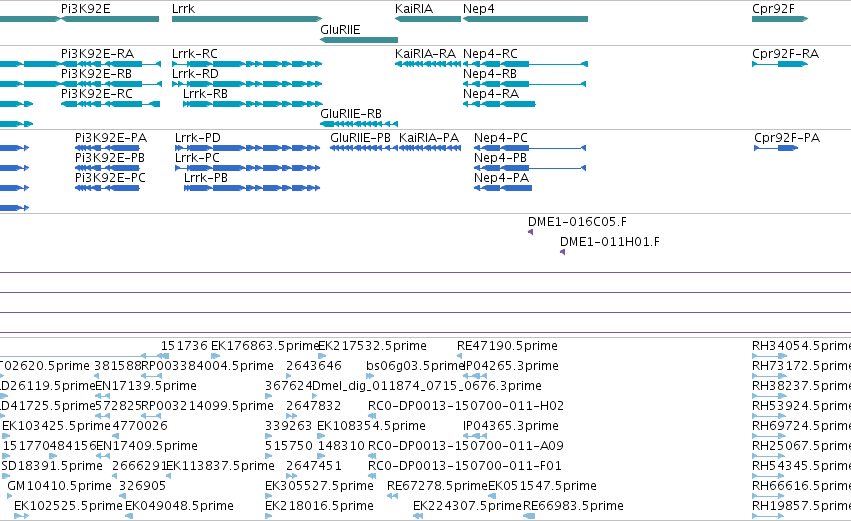The image size is (851, 521).
Task: Click the RH38237.5prime EST feature
Action: (x=769, y=396)
